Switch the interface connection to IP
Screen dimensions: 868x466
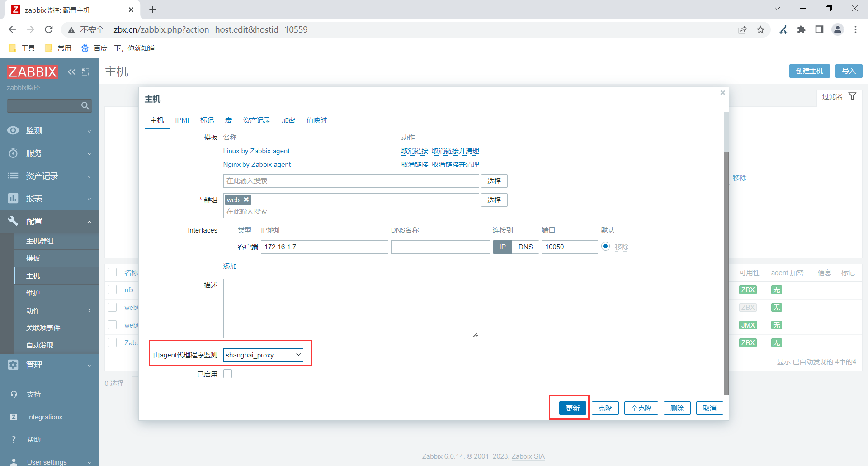pos(502,247)
